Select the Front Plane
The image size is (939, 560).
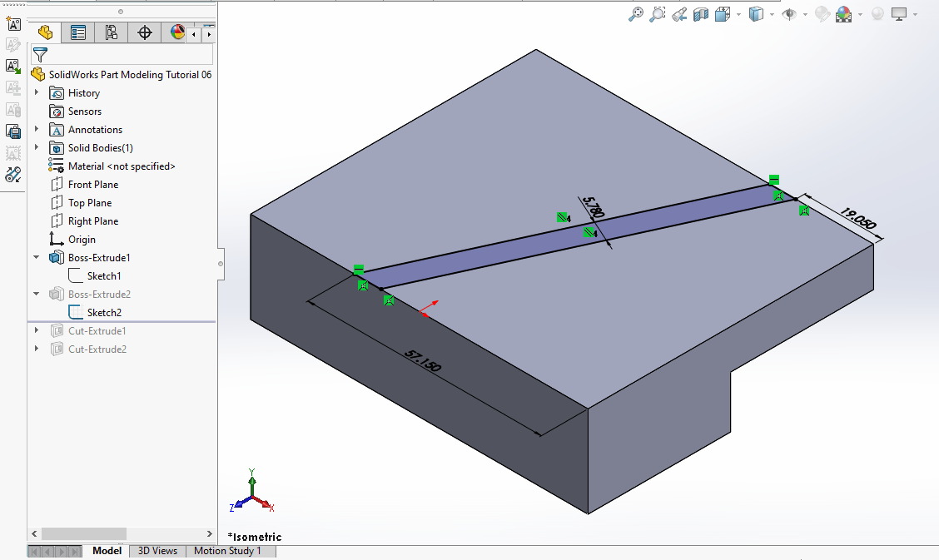[93, 185]
